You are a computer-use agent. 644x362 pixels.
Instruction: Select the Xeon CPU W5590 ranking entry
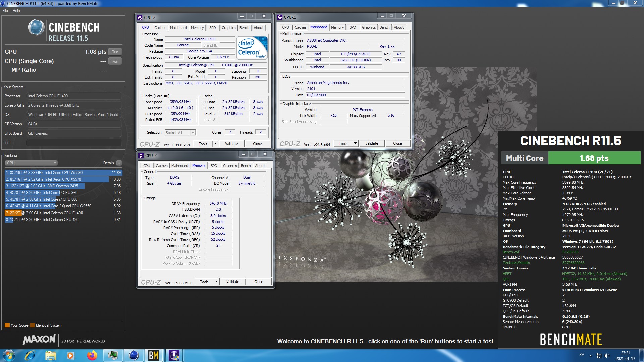click(x=63, y=173)
